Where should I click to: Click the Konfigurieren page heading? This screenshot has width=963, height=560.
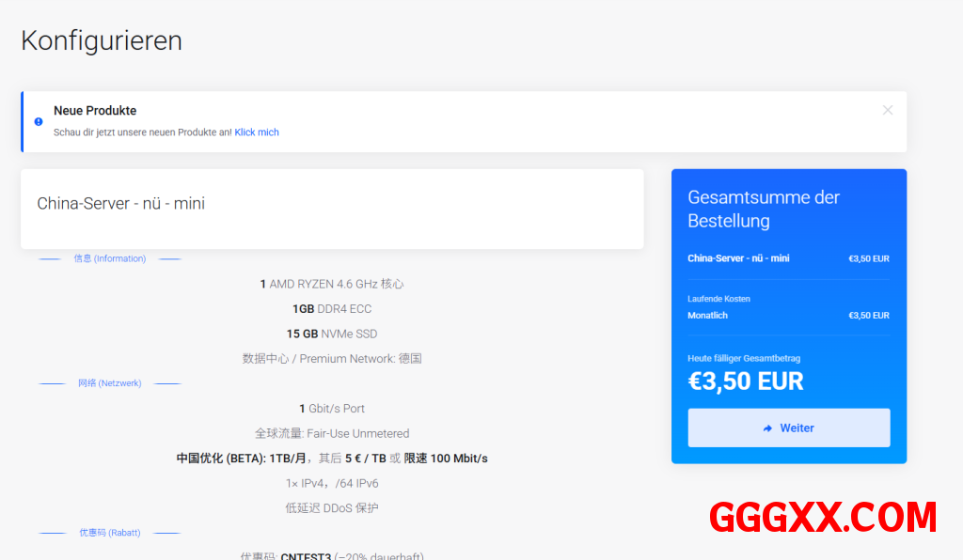pos(102,40)
